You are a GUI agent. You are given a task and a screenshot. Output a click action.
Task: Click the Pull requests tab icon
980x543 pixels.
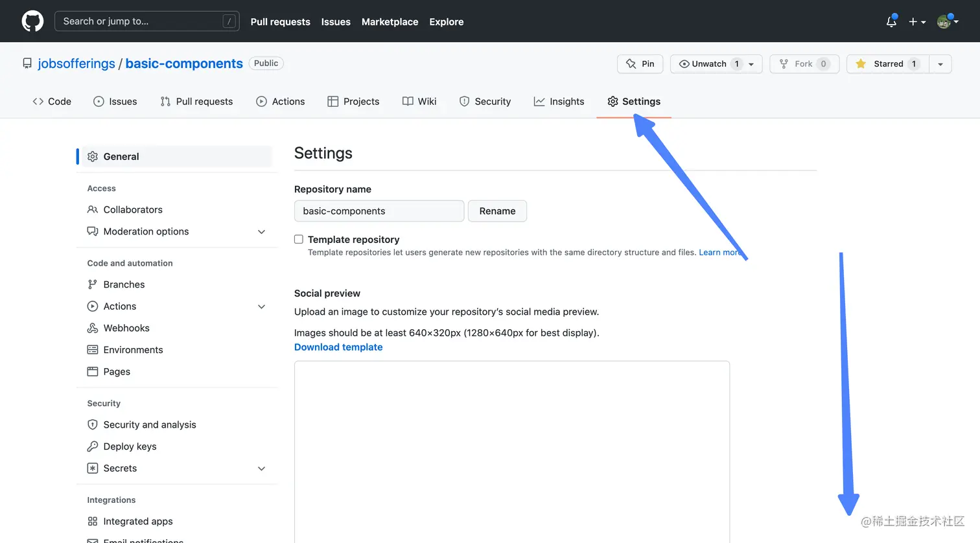click(x=165, y=101)
